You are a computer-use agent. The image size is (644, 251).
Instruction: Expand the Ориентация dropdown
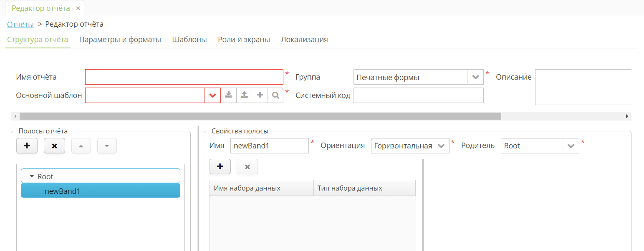pyautogui.click(x=441, y=146)
